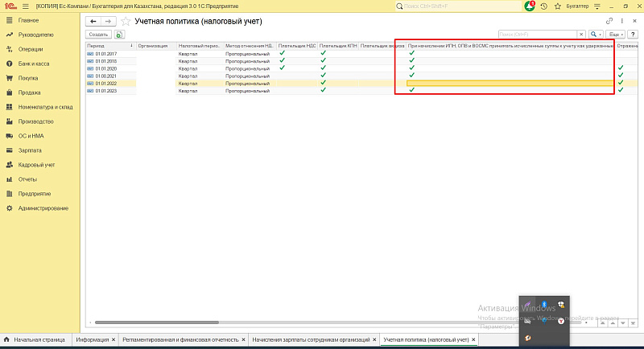This screenshot has height=349, width=644.
Task: Open the notifications bell icon
Action: (x=529, y=6)
